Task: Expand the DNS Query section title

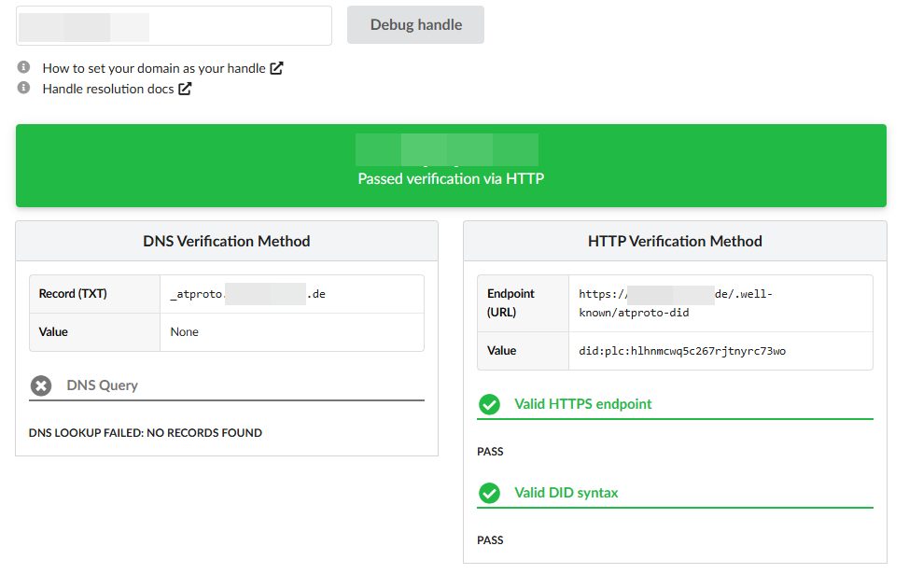Action: tap(102, 385)
